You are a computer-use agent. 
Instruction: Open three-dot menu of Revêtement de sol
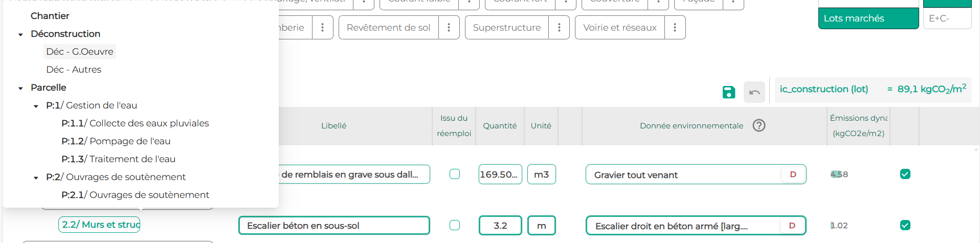[449, 28]
